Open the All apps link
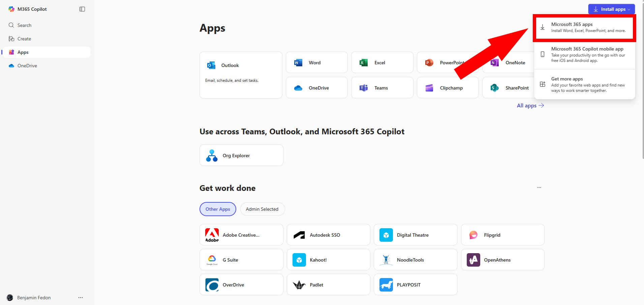Screen dimensions: 644x305 click(530, 105)
